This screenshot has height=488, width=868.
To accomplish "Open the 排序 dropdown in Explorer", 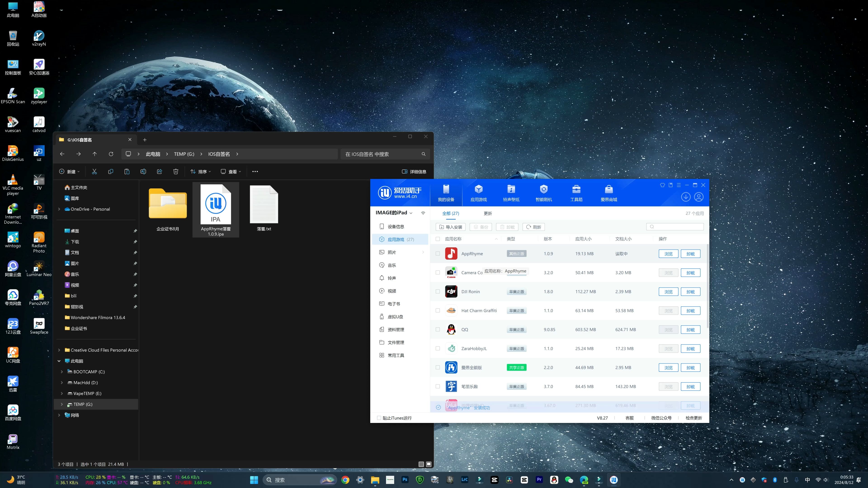I will click(200, 172).
